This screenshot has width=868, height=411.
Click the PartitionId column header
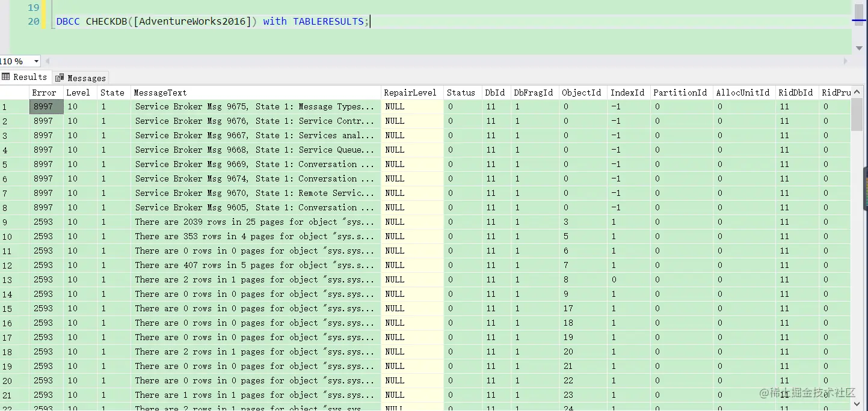click(x=681, y=93)
